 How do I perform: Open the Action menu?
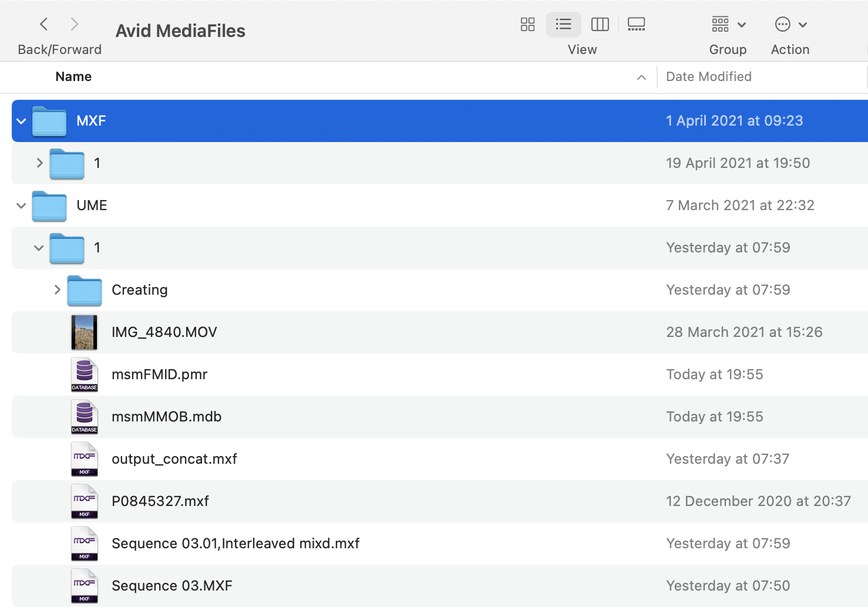790,24
